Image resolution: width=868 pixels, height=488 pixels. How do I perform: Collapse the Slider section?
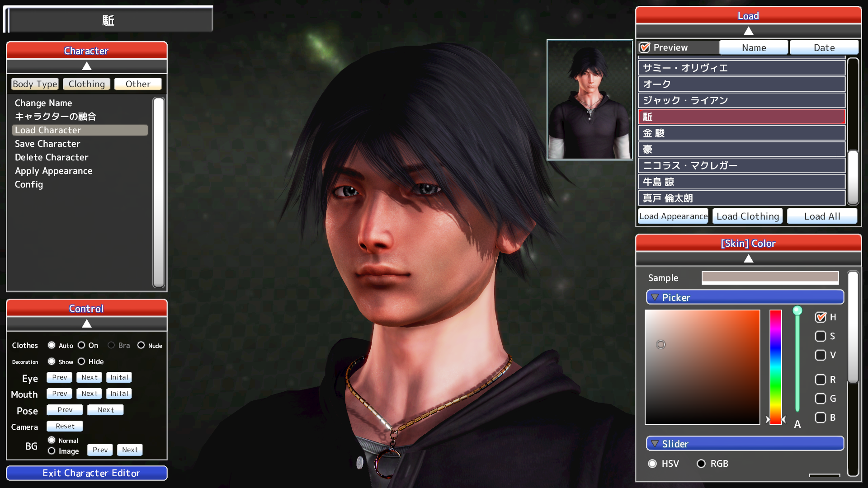click(x=655, y=444)
